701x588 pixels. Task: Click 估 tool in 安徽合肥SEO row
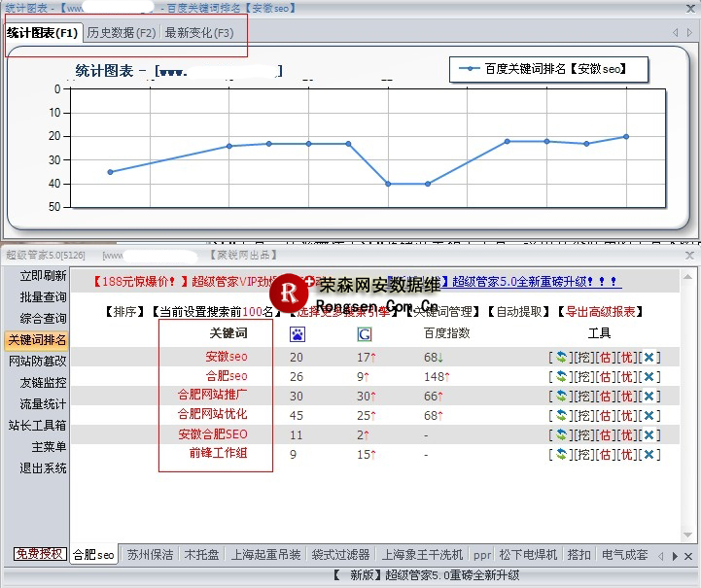pos(605,434)
